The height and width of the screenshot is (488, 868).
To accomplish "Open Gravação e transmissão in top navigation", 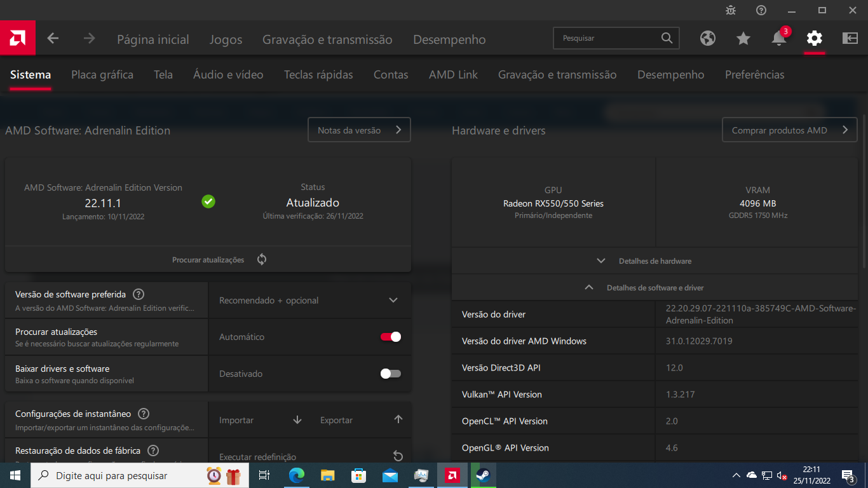I will pyautogui.click(x=327, y=39).
